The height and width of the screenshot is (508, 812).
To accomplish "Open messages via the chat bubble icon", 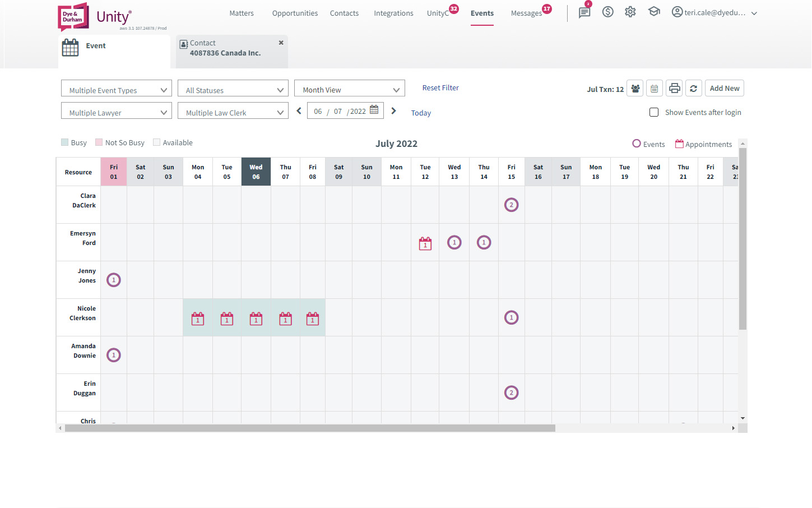I will click(x=584, y=12).
